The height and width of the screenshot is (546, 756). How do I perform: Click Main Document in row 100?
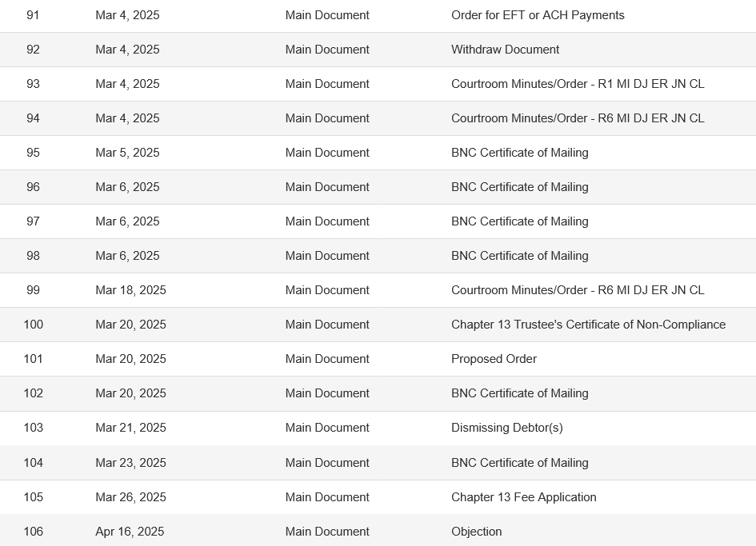(327, 325)
